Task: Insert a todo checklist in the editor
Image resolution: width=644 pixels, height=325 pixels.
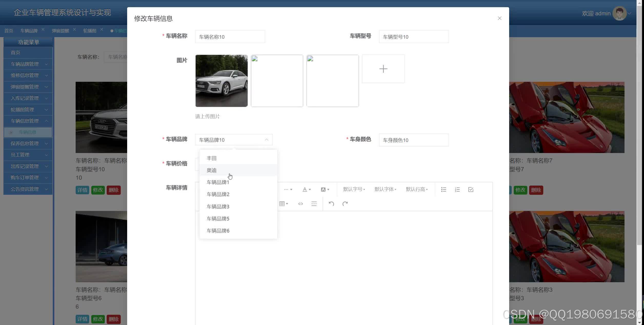Action: coord(470,189)
